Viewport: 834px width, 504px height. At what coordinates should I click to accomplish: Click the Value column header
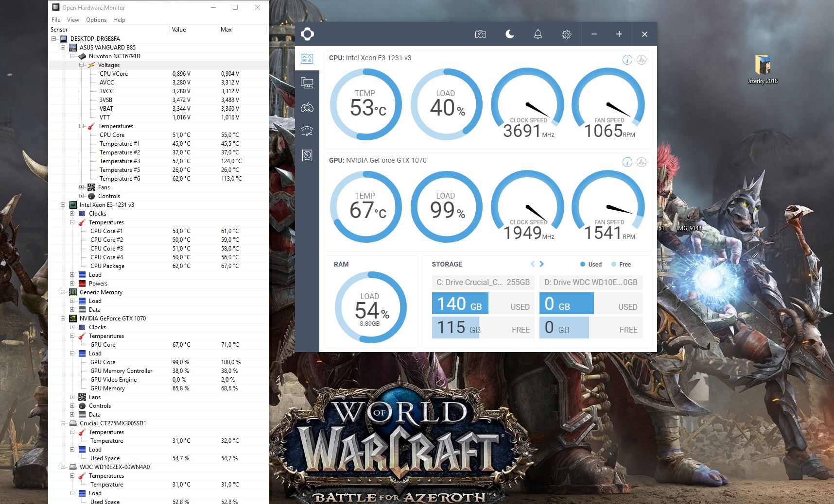pyautogui.click(x=194, y=30)
